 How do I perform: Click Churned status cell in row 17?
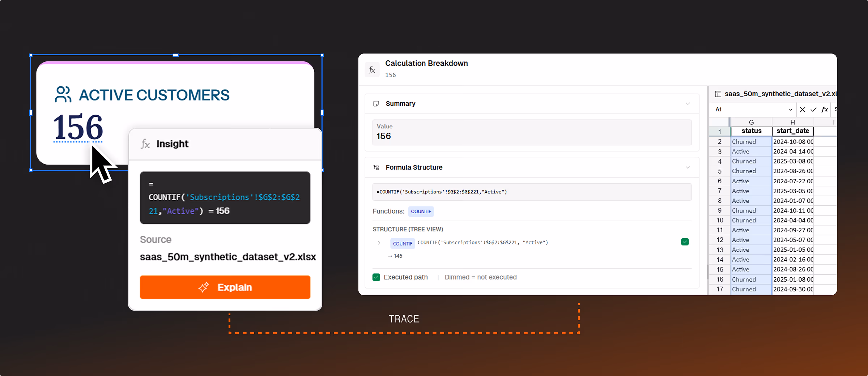(751, 289)
